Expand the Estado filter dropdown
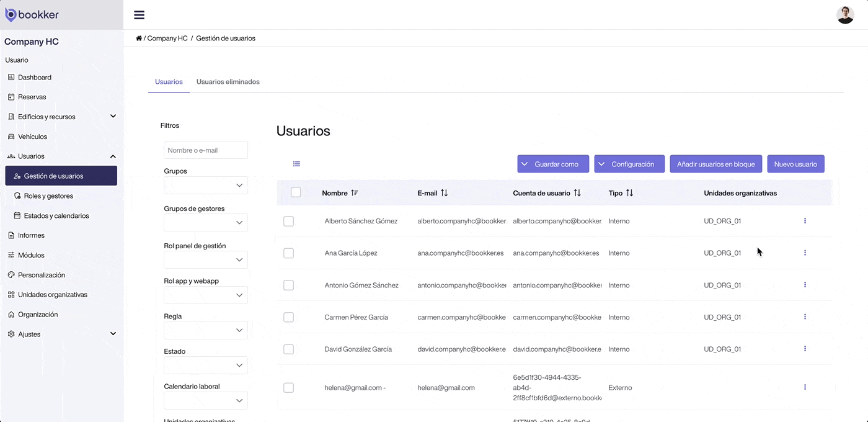 click(206, 366)
